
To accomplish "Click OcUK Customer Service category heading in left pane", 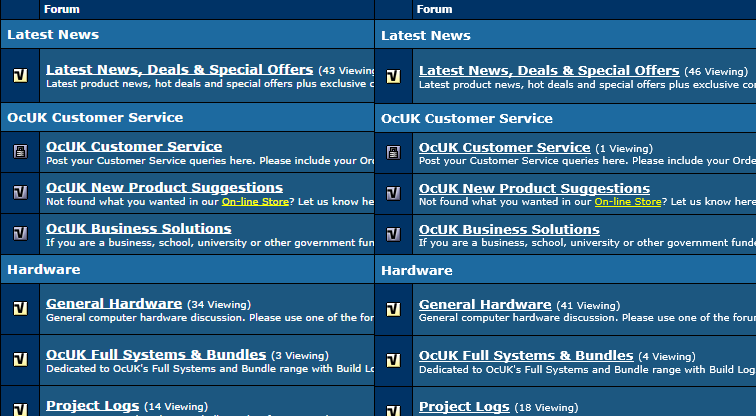I will (x=95, y=118).
